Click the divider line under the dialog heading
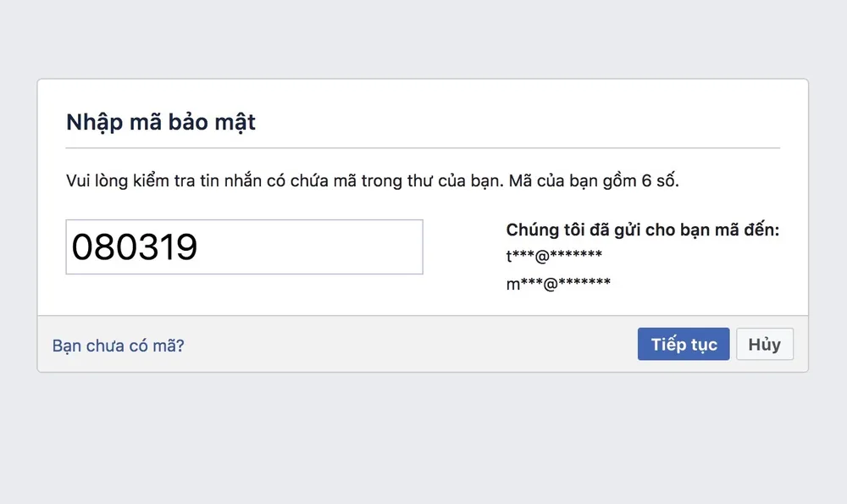The image size is (847, 504). click(423, 148)
